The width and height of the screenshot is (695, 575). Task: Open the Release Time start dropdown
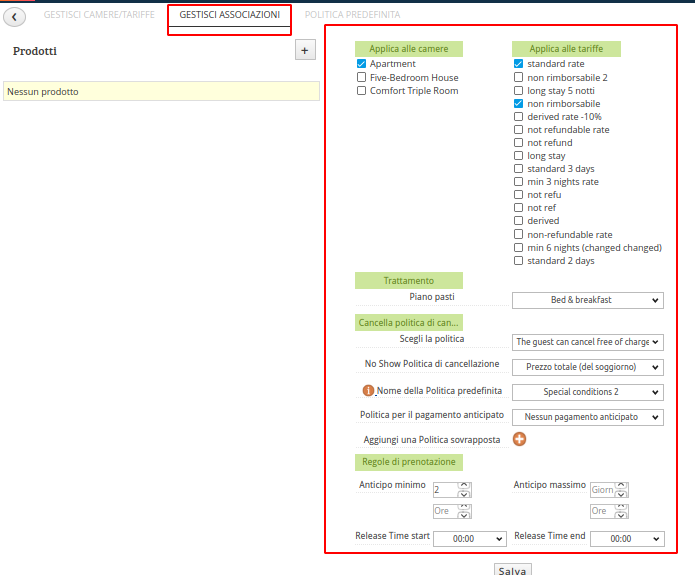(470, 539)
